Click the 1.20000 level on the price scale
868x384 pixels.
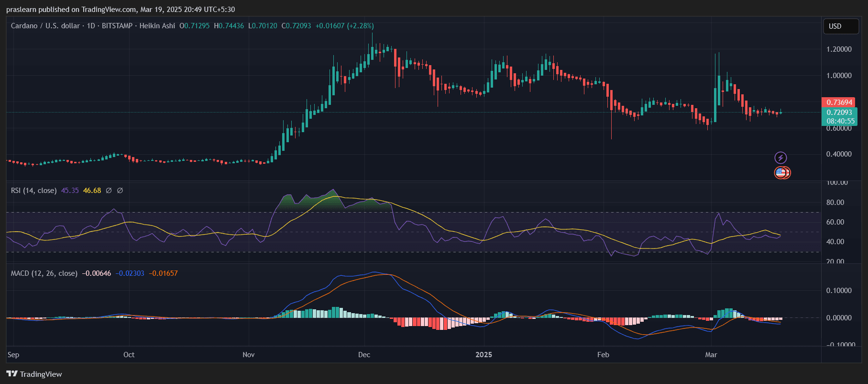[x=839, y=49]
